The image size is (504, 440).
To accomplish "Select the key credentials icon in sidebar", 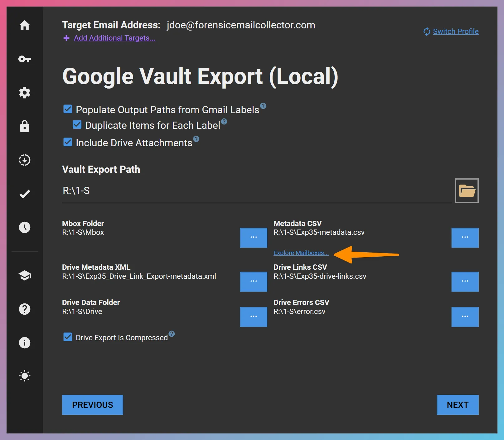I will [x=25, y=59].
